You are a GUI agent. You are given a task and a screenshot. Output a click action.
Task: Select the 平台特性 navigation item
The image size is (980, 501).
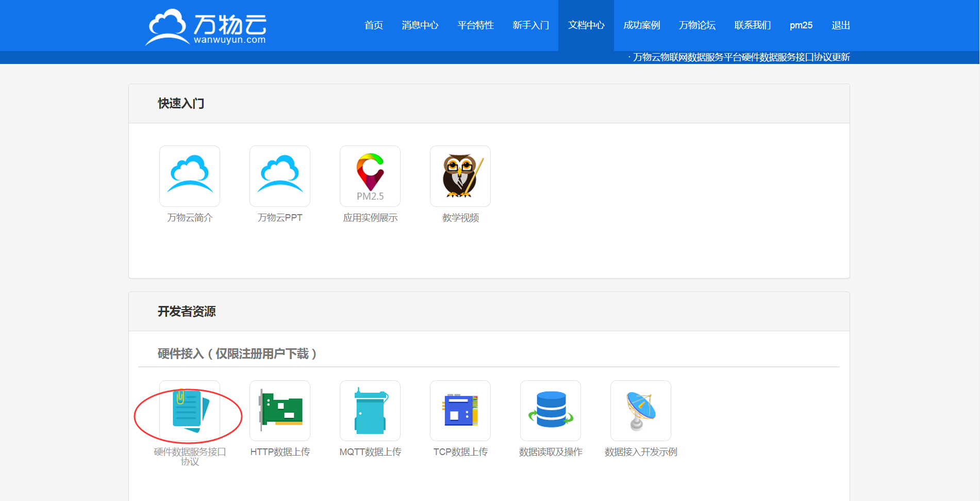(x=476, y=25)
